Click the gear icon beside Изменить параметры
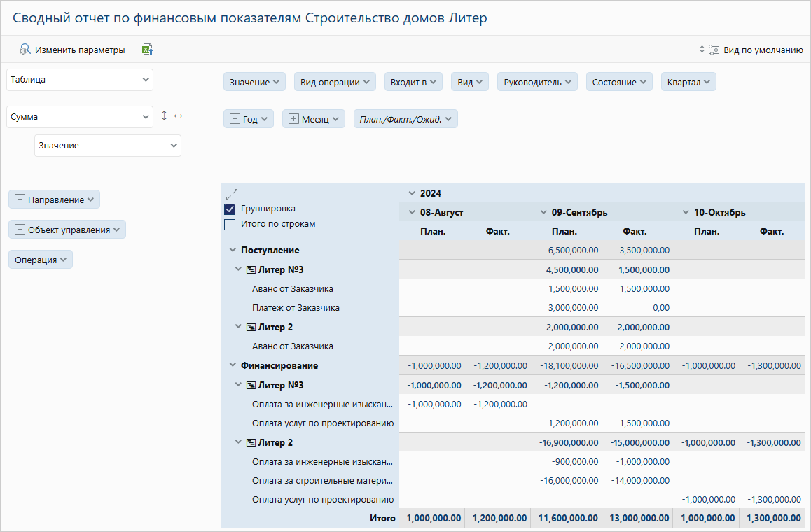811x532 pixels. [x=25, y=50]
